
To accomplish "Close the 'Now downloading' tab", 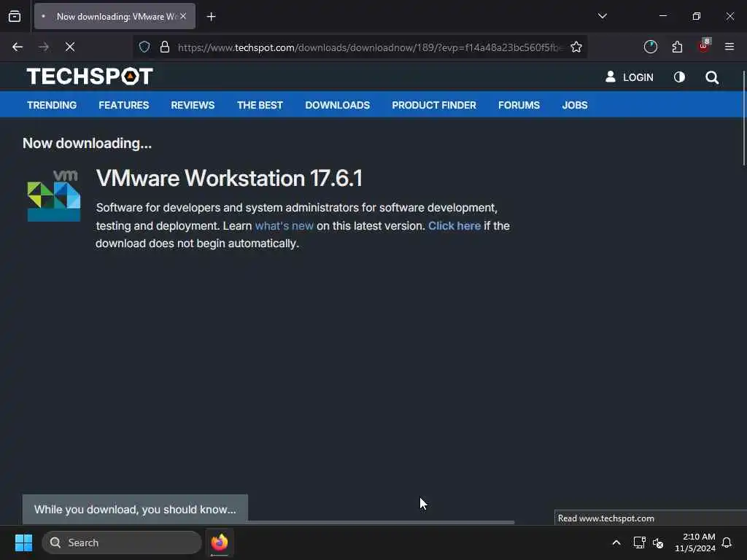I will click(x=183, y=16).
